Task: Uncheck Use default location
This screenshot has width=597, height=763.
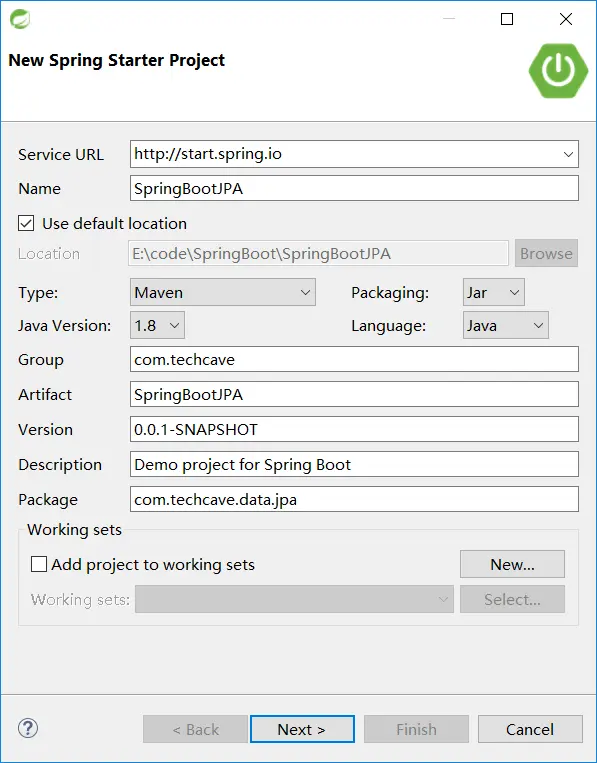Action: [26, 223]
